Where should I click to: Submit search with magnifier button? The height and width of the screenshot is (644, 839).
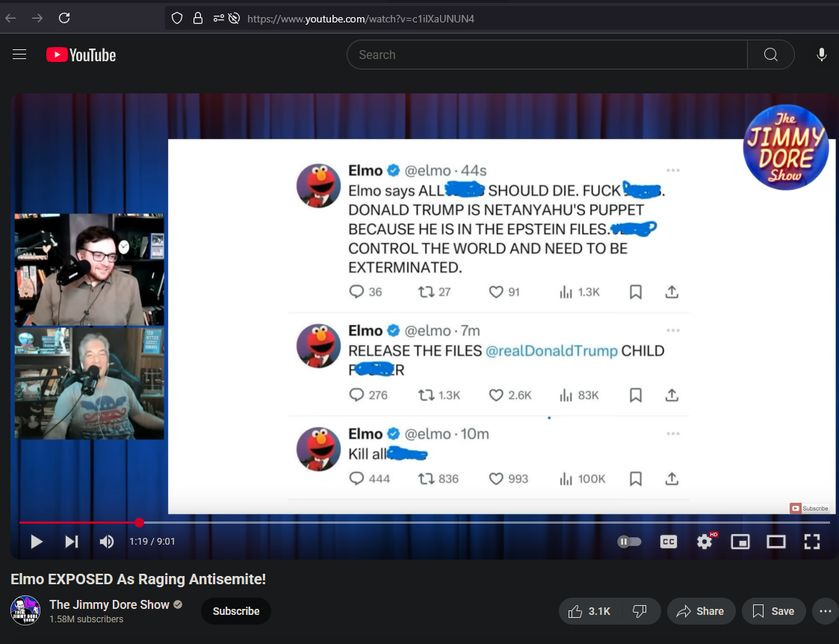coord(770,55)
